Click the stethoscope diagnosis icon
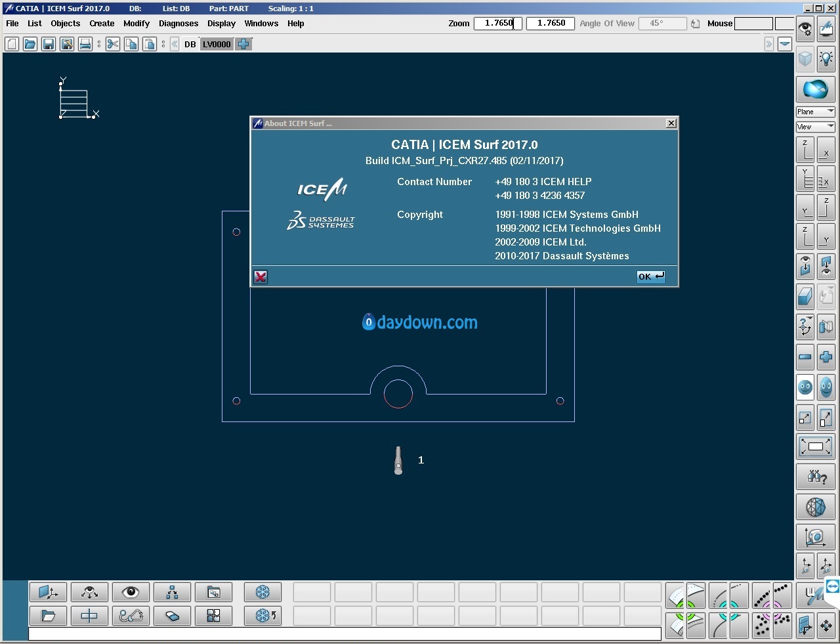 point(131,616)
